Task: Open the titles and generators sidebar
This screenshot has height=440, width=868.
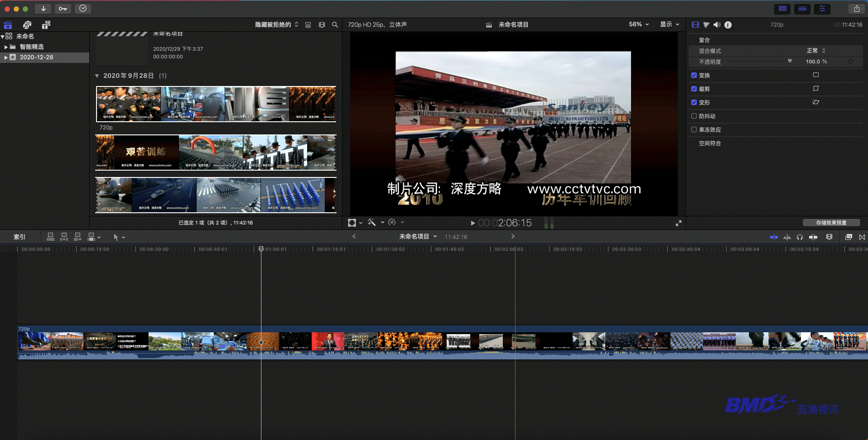Action: 46,25
